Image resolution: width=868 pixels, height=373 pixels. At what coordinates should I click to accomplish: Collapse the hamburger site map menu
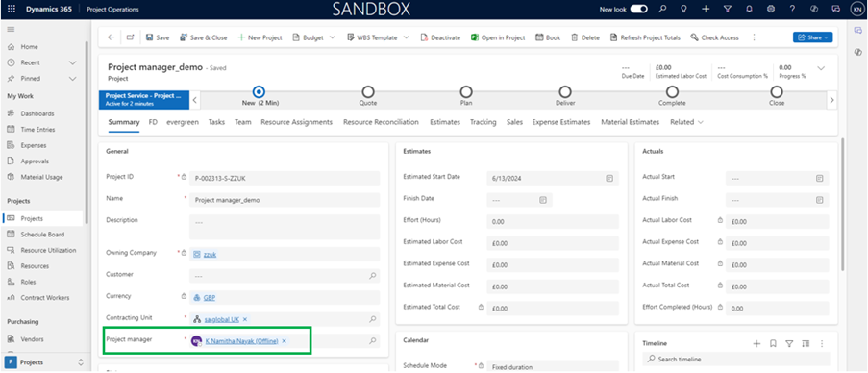[x=11, y=29]
